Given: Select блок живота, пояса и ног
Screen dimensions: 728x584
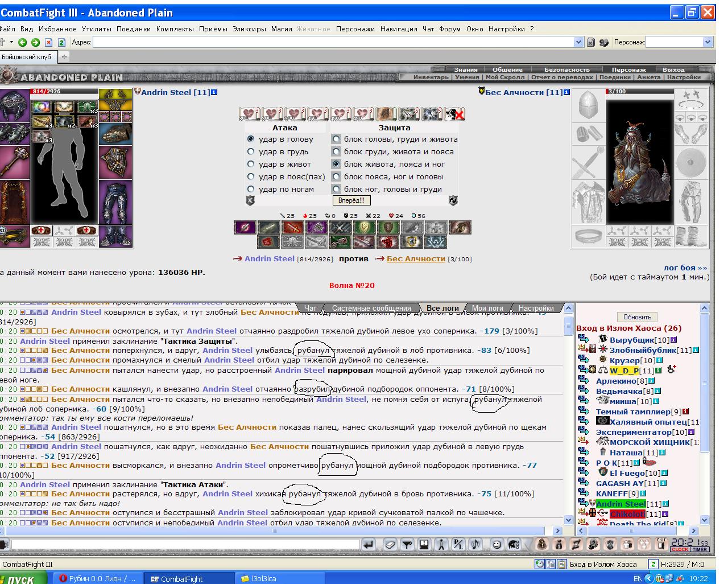Looking at the screenshot, I should point(336,164).
